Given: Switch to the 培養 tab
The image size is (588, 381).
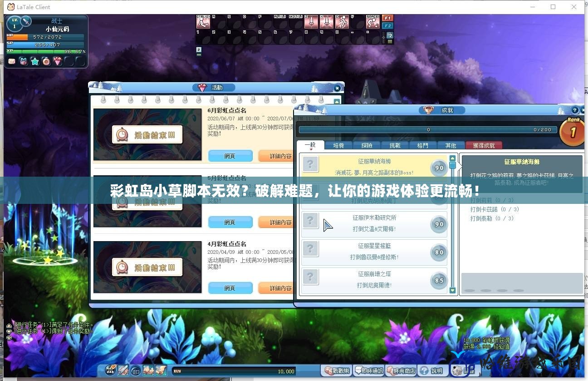Looking at the screenshot, I should coord(338,145).
